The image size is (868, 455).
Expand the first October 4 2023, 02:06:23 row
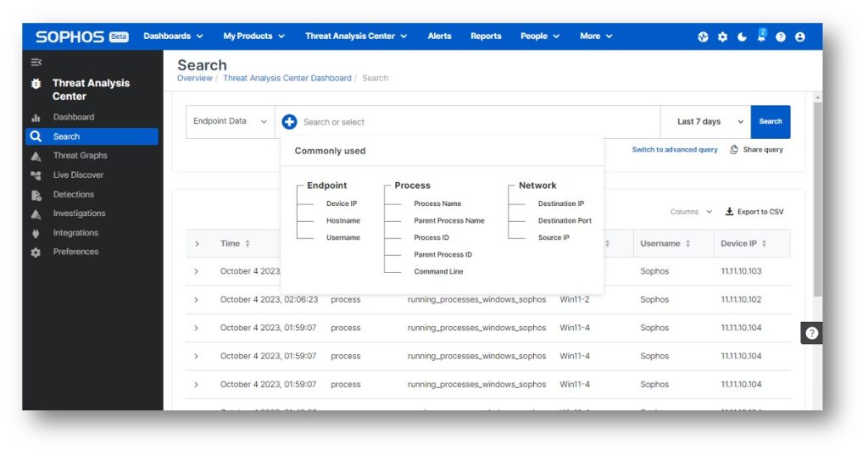click(x=197, y=299)
